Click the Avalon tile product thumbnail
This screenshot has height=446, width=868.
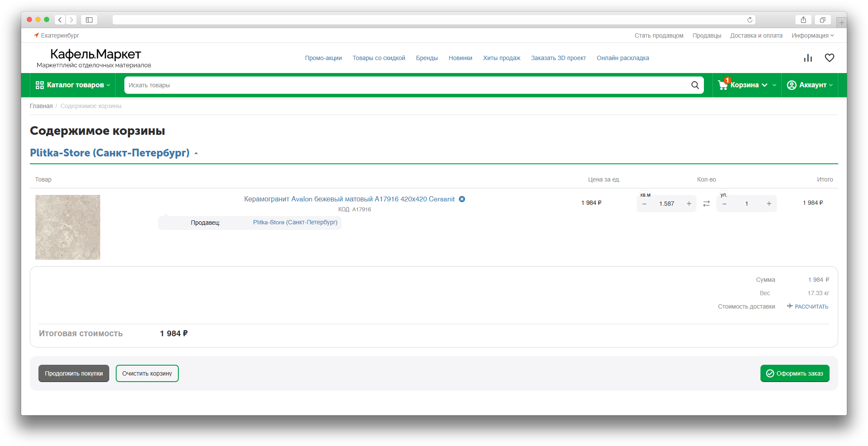68,227
